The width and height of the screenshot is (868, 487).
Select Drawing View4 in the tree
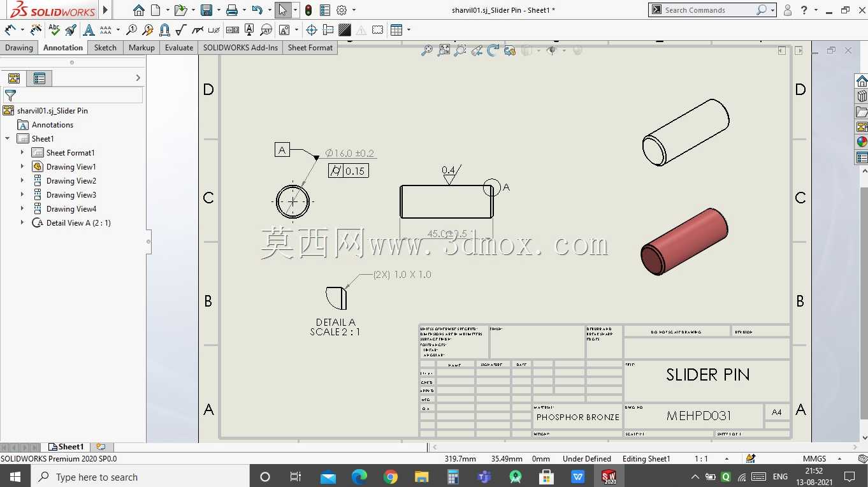pyautogui.click(x=71, y=209)
